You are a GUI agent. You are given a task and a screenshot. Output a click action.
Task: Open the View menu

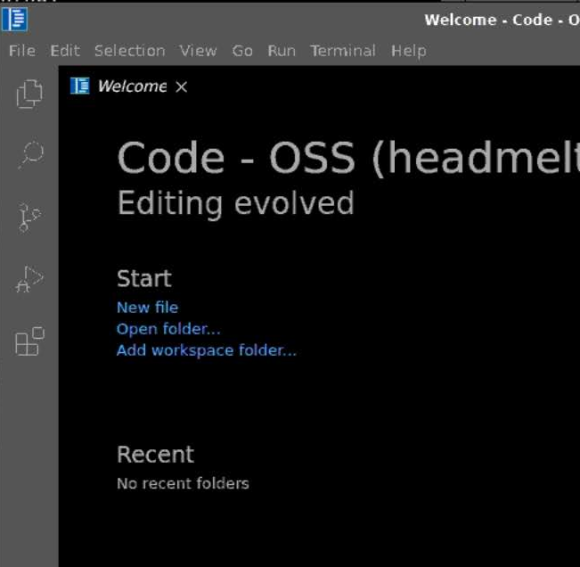[198, 51]
